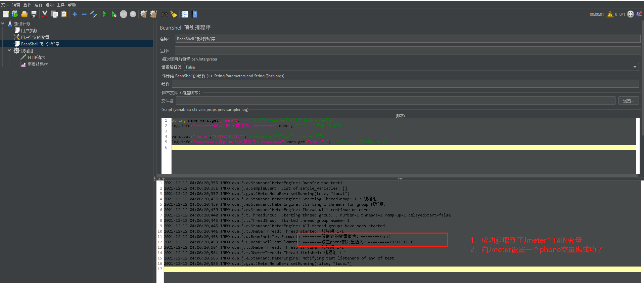Open the 文件 menu
644x283 pixels.
[x=5, y=5]
